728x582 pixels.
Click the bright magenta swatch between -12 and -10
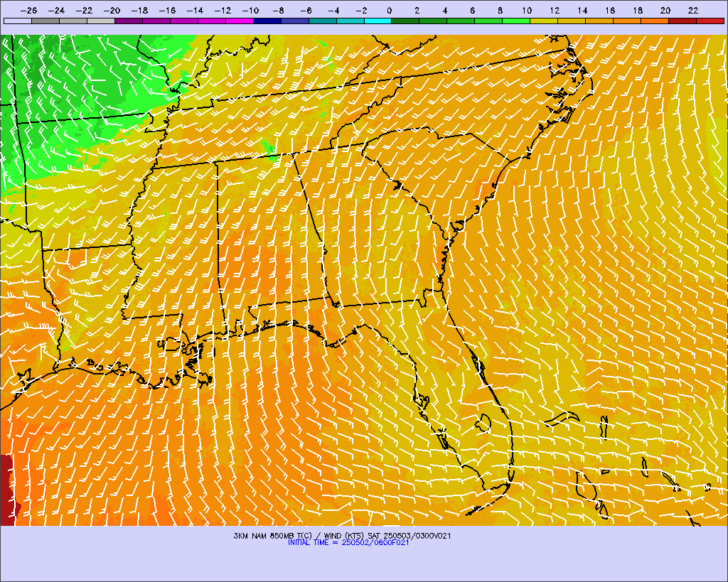tap(240, 21)
